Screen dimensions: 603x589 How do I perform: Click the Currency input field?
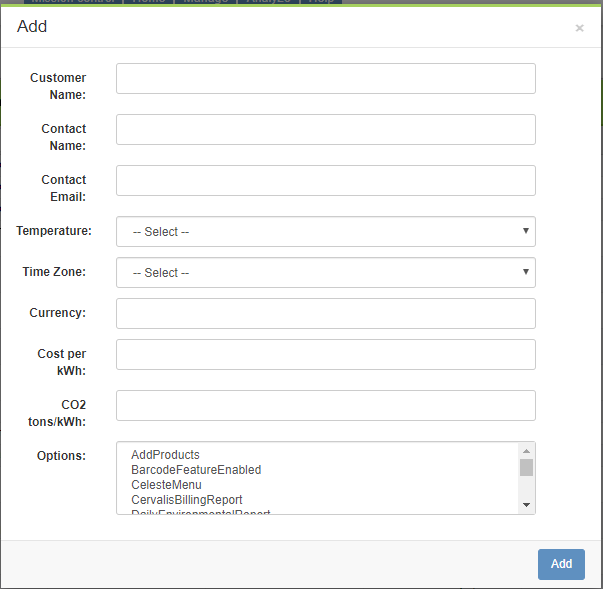pos(325,314)
